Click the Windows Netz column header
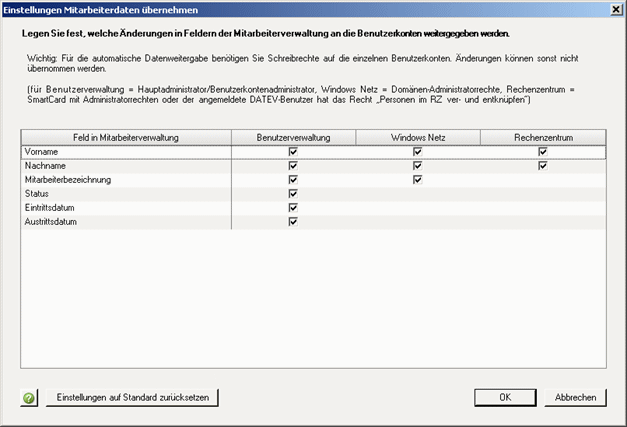This screenshot has height=427, width=627. pyautogui.click(x=418, y=138)
